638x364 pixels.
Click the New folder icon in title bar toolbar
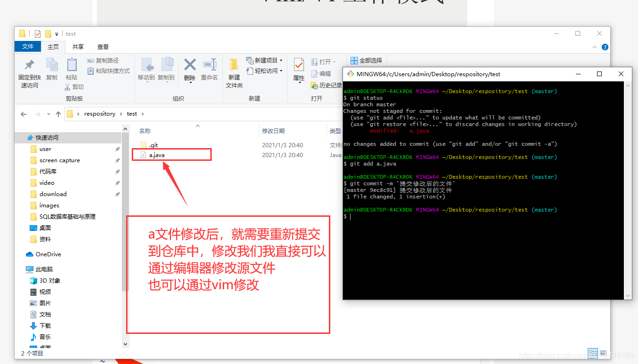click(x=48, y=34)
